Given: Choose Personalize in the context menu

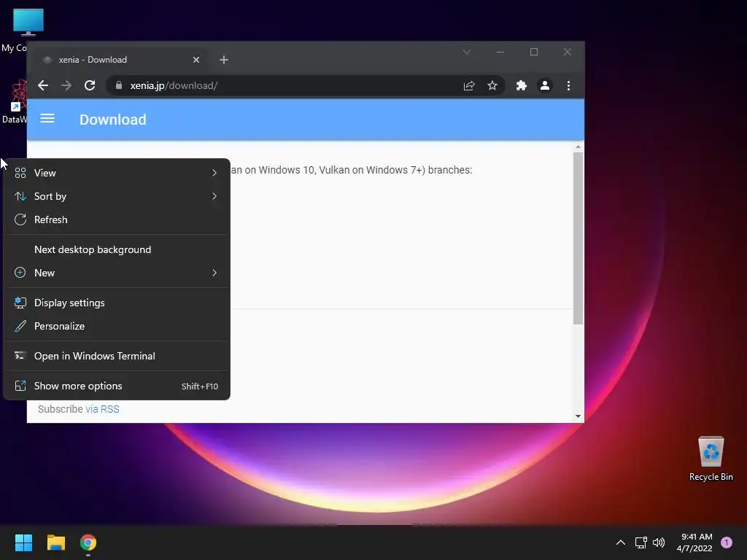Looking at the screenshot, I should tap(117, 326).
